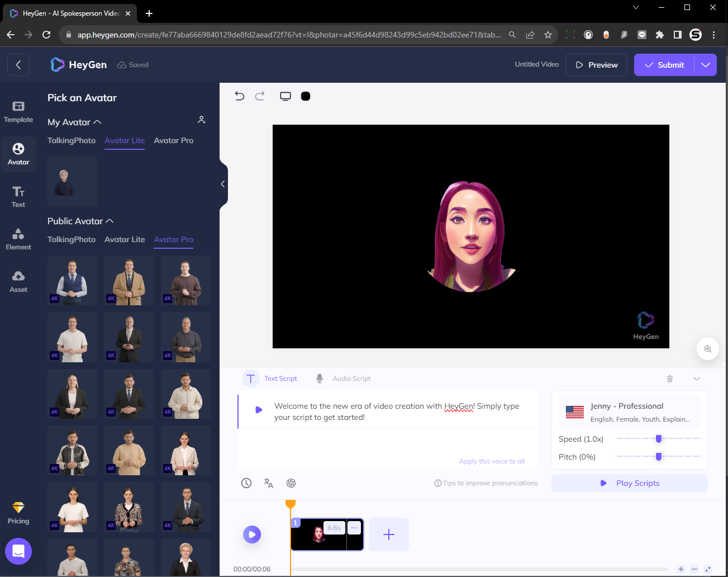Switch to the Audio Script tab
This screenshot has width=728, height=577.
[x=343, y=379]
